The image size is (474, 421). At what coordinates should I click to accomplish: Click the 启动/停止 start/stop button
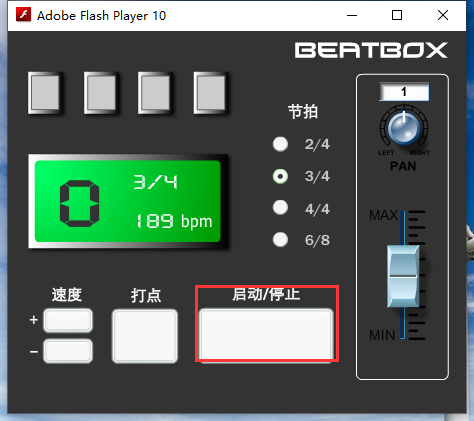(266, 335)
